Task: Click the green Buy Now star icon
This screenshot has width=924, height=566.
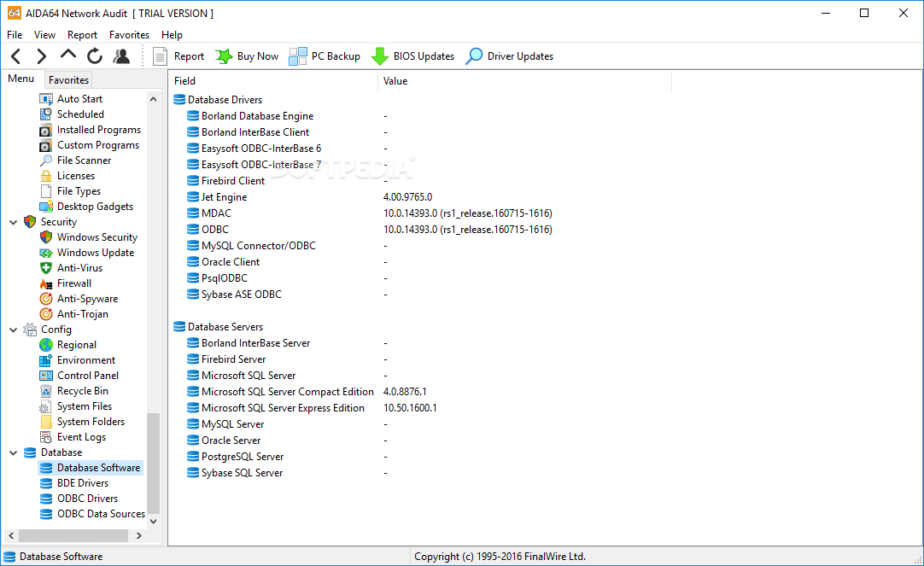Action: tap(224, 56)
